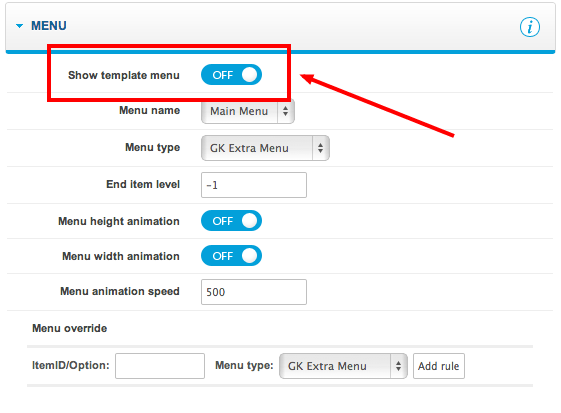This screenshot has width=561, height=413.
Task: Open the Menu type dropdown under Menu name
Action: [265, 148]
